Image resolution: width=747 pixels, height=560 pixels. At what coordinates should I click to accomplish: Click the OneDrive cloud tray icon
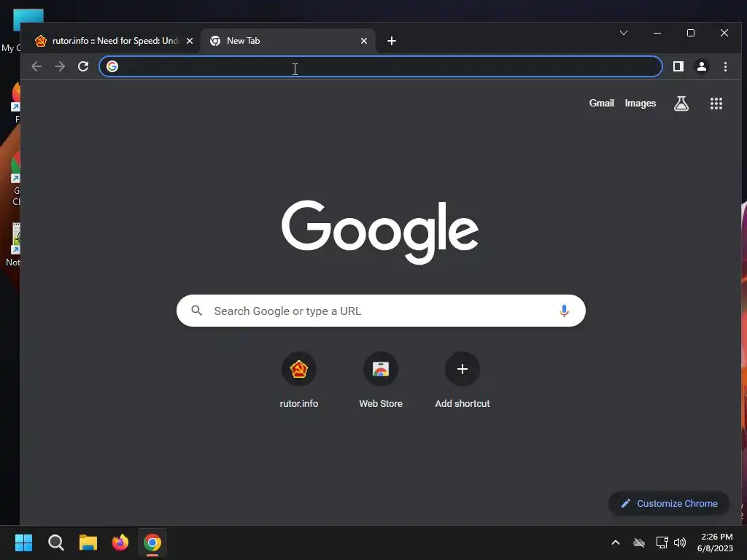pyautogui.click(x=639, y=542)
